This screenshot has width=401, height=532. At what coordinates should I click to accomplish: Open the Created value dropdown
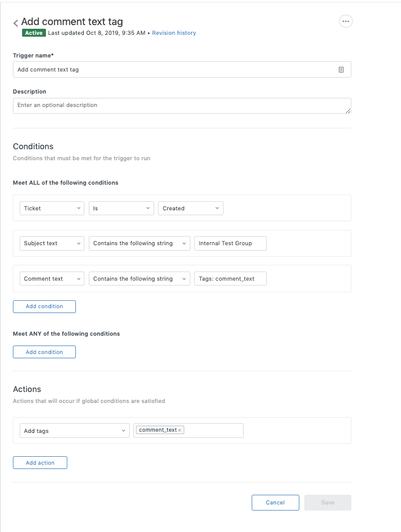coord(190,209)
